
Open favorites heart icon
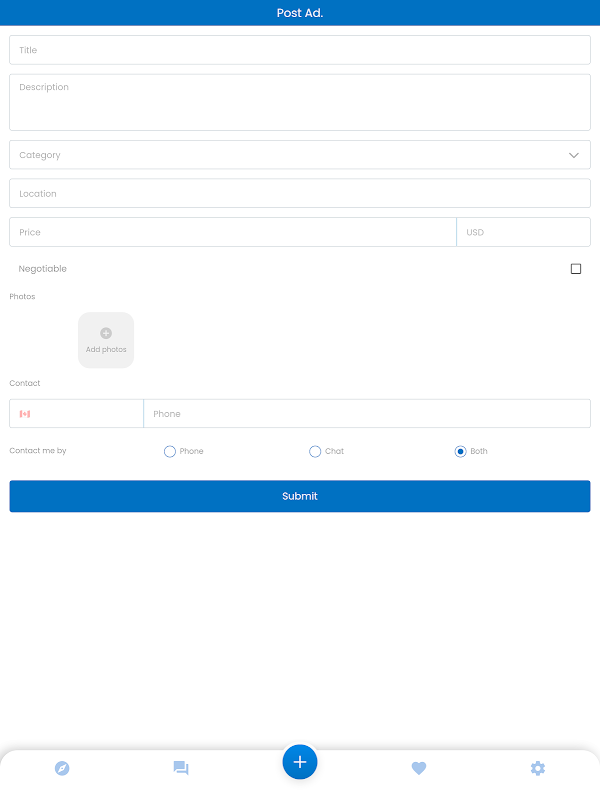pyautogui.click(x=419, y=768)
